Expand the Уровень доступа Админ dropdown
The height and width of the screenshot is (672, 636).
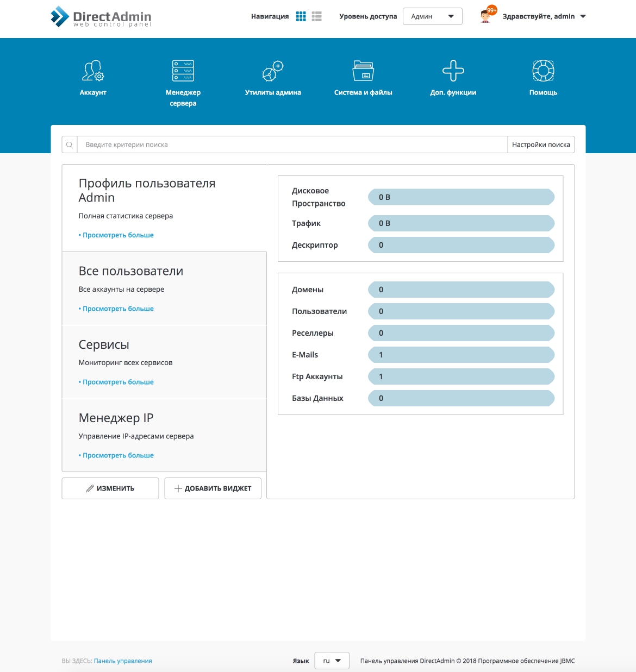(x=432, y=16)
